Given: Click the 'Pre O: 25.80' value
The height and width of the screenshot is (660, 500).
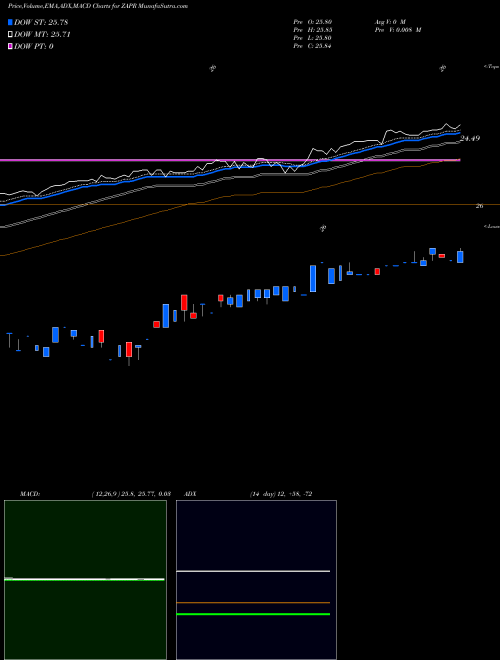Looking at the screenshot, I should (313, 21).
